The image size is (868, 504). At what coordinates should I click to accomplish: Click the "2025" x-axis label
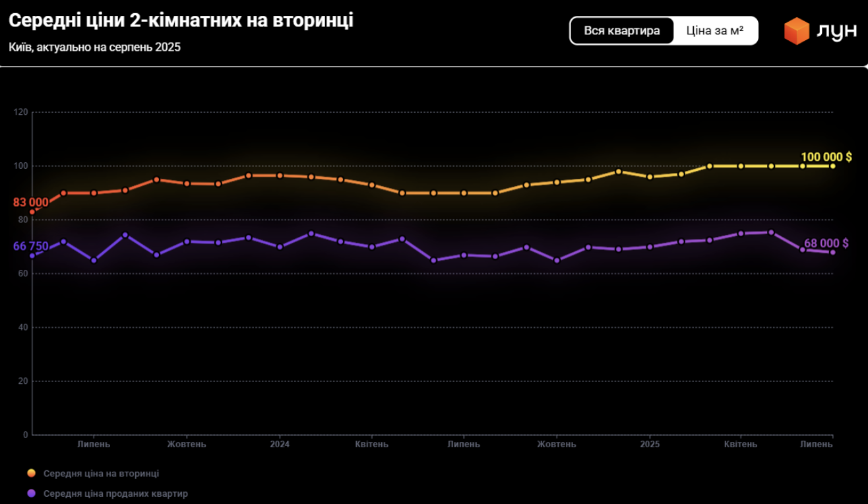(x=650, y=444)
